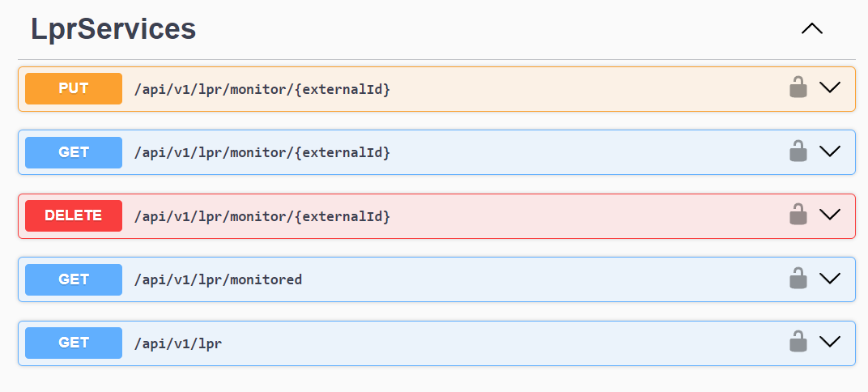Image resolution: width=868 pixels, height=392 pixels.
Task: Open the /api/v1/lpr/monitored path text
Action: pos(218,279)
